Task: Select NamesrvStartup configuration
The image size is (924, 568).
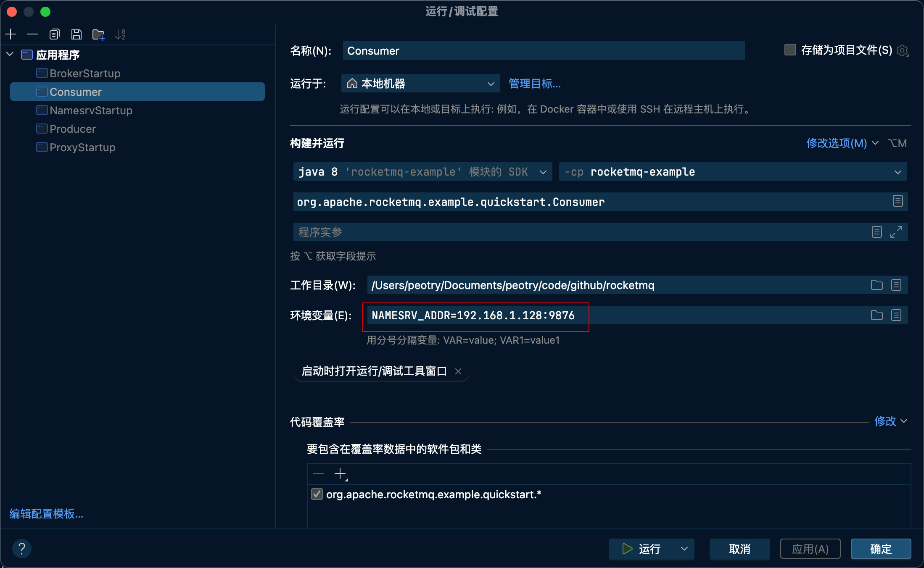Action: (x=91, y=110)
